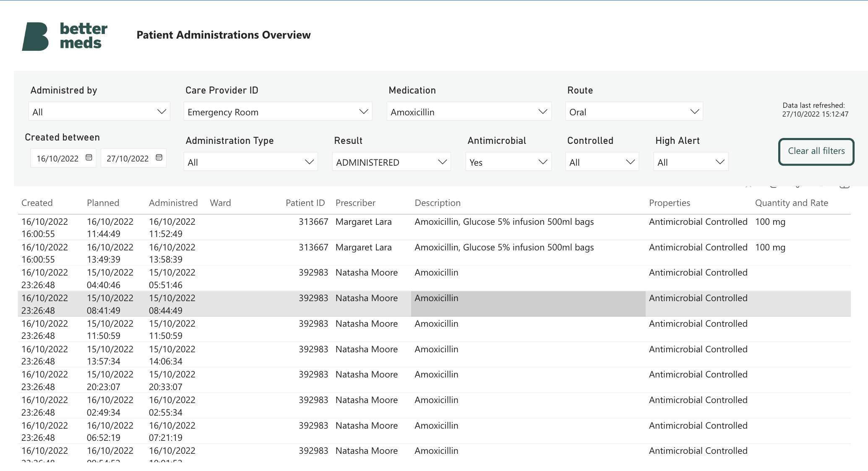Sort by the Properties column header
Image resolution: width=868 pixels, height=471 pixels.
pos(670,203)
